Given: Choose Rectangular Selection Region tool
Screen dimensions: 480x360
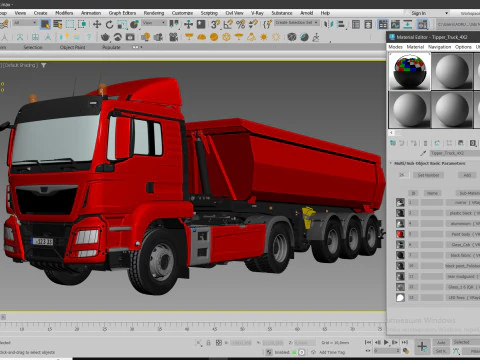Looking at the screenshot, I should click(x=70, y=24).
